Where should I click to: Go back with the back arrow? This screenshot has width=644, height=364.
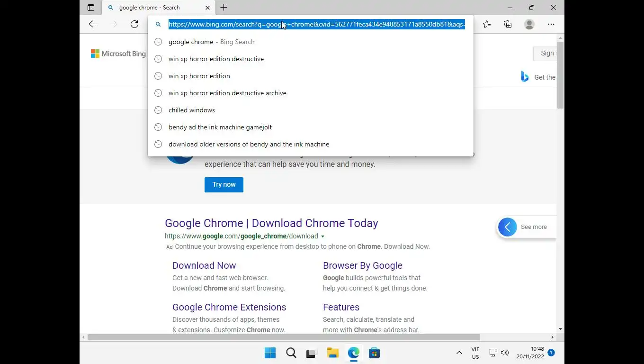[x=93, y=24]
